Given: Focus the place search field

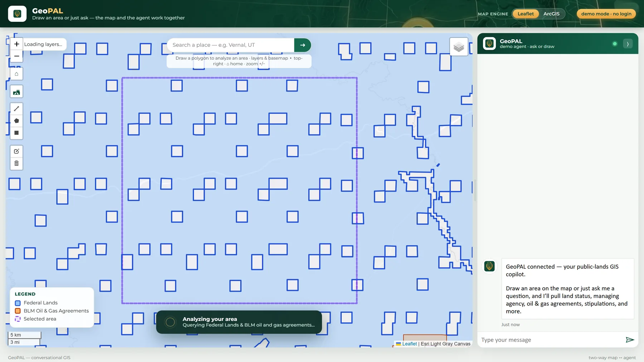Looking at the screenshot, I should (x=230, y=45).
